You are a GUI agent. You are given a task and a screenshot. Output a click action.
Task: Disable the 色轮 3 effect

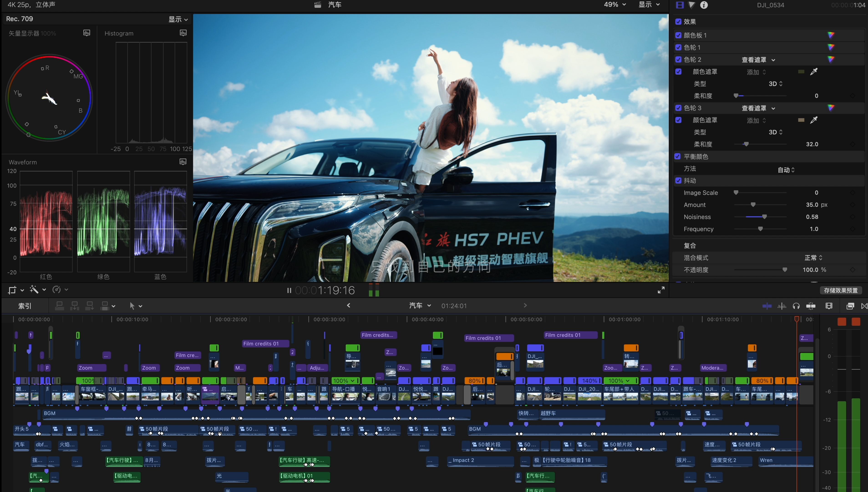click(678, 108)
